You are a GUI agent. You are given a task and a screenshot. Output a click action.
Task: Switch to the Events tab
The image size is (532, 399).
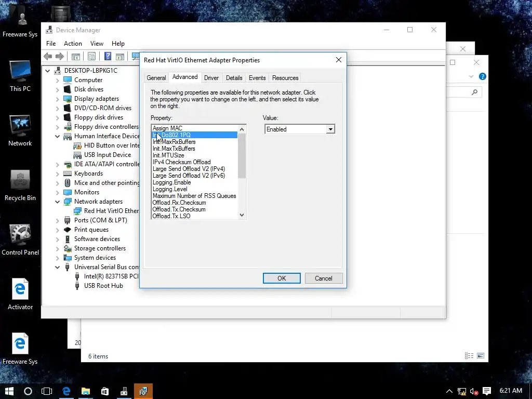(x=257, y=78)
